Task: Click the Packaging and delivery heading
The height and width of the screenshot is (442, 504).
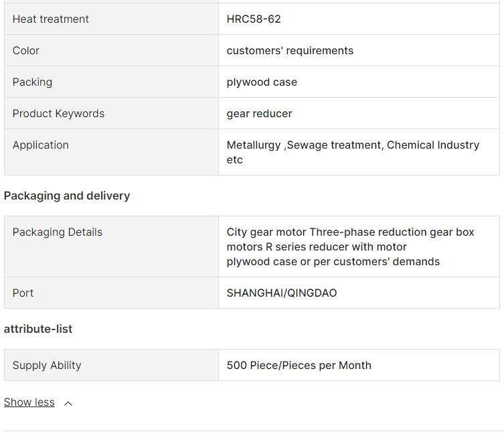Action: point(67,196)
